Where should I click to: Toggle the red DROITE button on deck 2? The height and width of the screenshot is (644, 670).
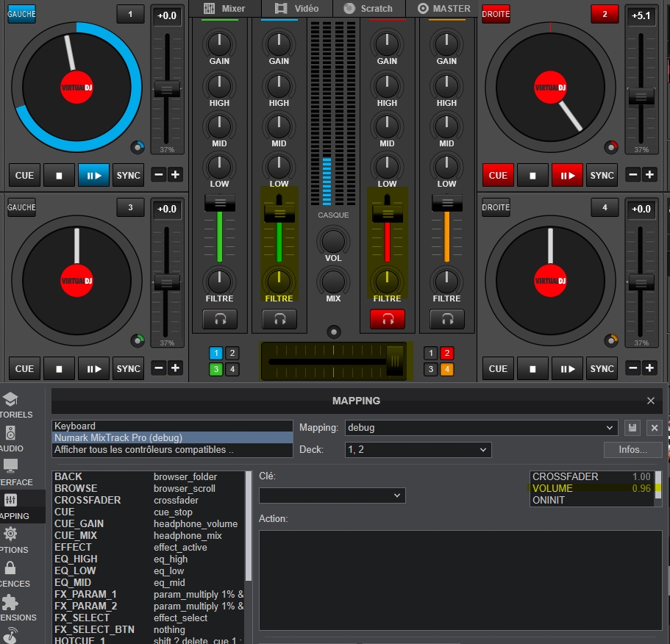point(496,14)
